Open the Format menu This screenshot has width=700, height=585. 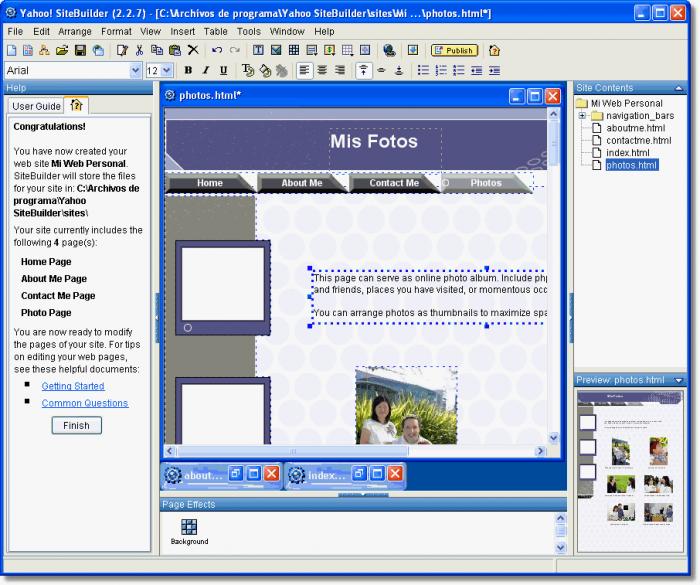tap(116, 32)
